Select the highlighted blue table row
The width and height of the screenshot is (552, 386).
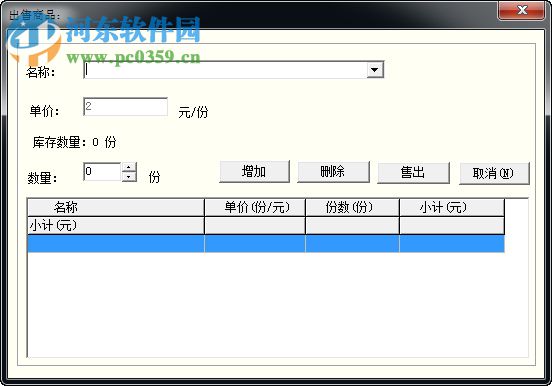tap(266, 244)
